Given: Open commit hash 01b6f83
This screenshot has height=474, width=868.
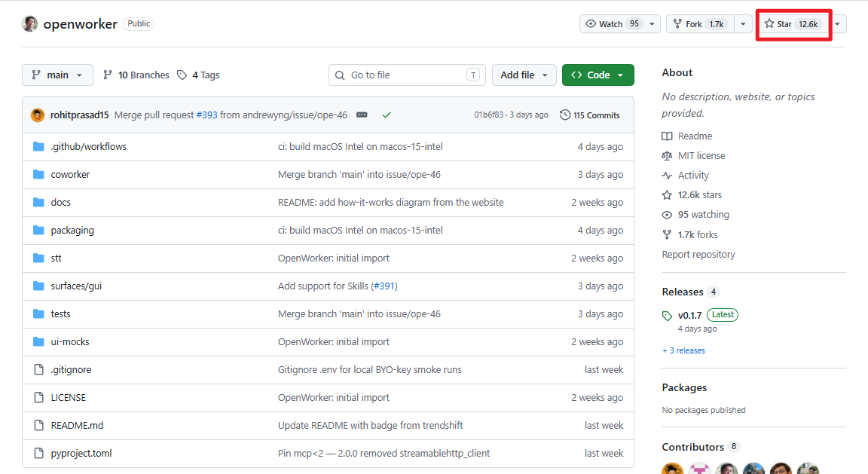Looking at the screenshot, I should point(488,115).
